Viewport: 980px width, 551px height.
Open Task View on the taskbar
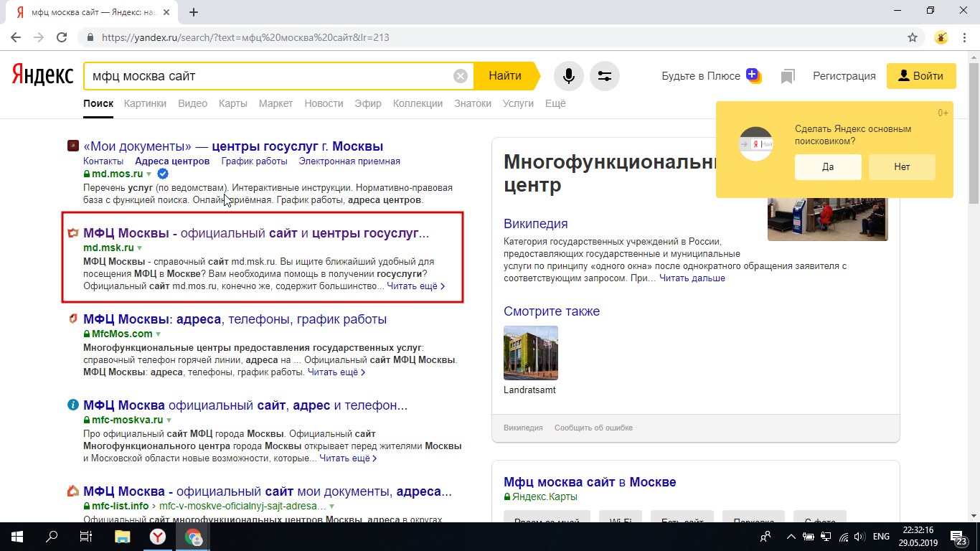[x=86, y=536]
